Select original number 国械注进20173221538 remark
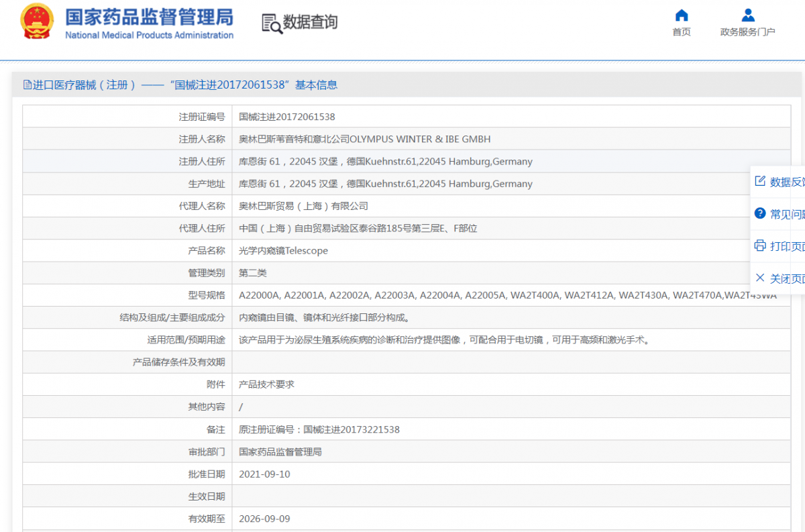The image size is (805, 532). pyautogui.click(x=319, y=429)
